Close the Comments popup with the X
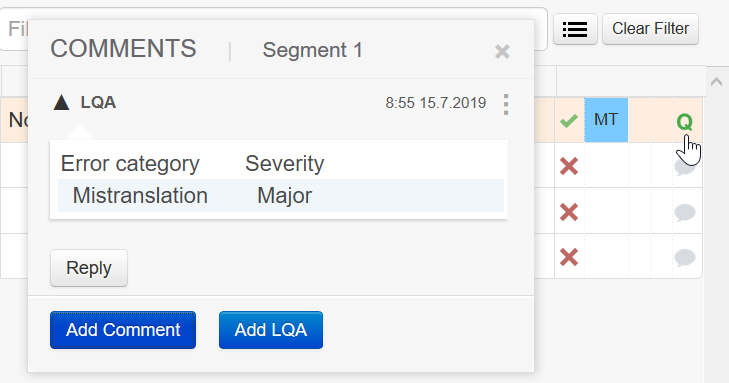Viewport: 729px width, 383px height. [502, 51]
